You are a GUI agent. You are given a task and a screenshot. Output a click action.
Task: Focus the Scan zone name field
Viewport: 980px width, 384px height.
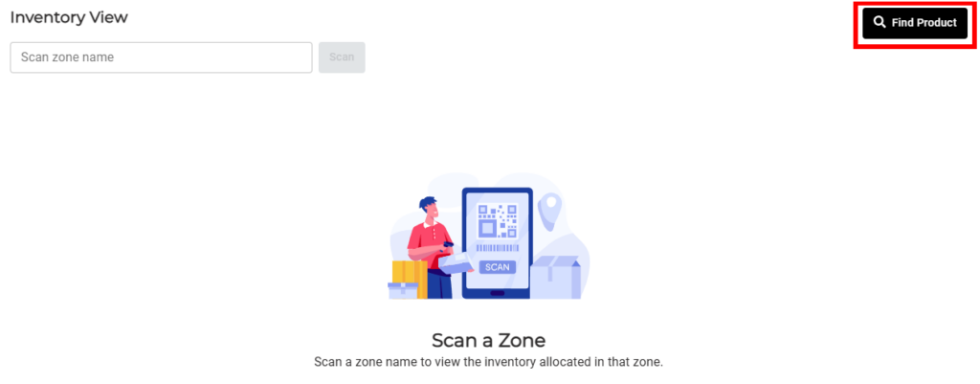[161, 57]
